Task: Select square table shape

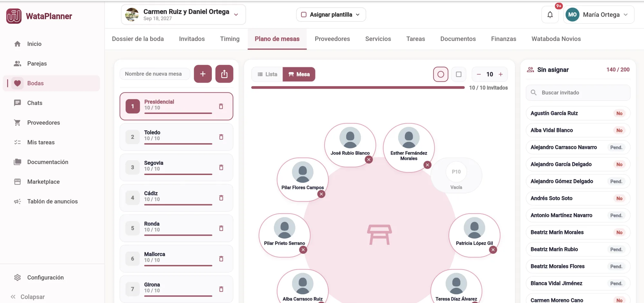Action: click(x=459, y=75)
